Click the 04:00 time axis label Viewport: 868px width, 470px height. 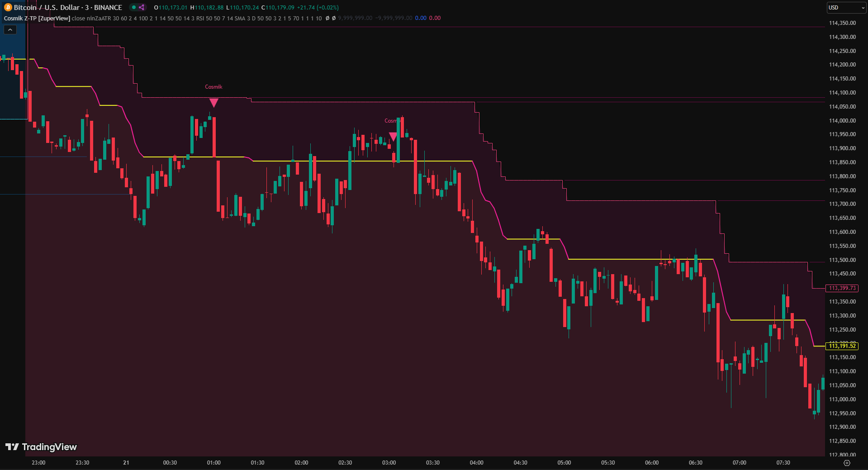point(476,463)
